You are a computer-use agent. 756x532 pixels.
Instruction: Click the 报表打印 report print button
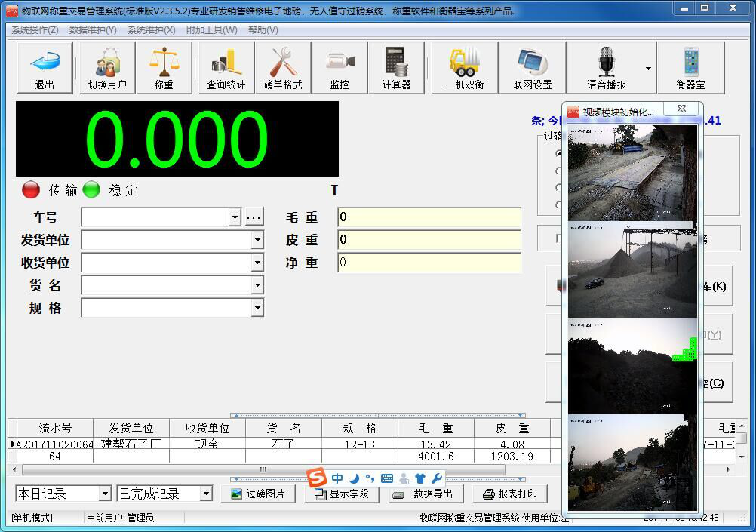pyautogui.click(x=510, y=494)
